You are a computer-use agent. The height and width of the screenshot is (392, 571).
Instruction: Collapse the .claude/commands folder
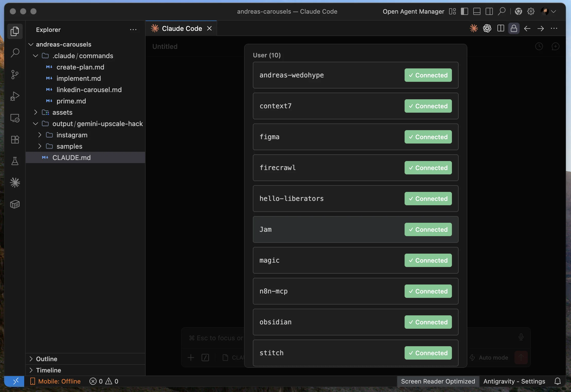click(35, 56)
